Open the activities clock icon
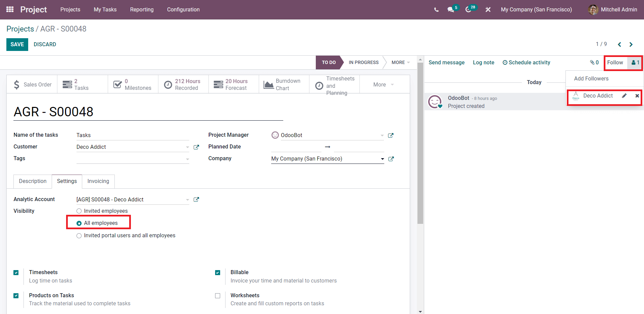 468,10
